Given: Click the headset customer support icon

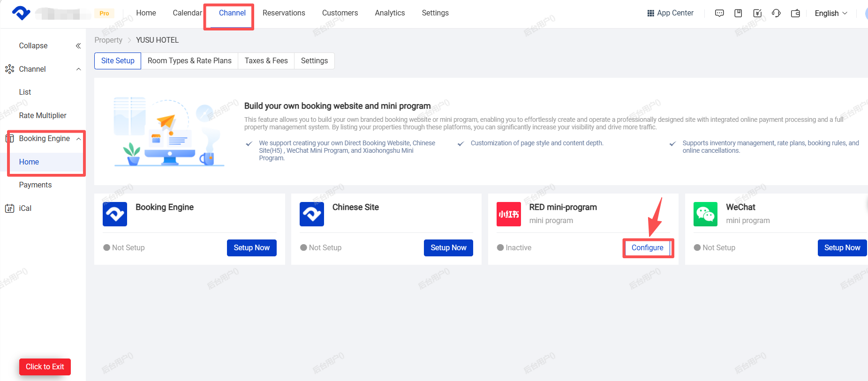Looking at the screenshot, I should [776, 13].
